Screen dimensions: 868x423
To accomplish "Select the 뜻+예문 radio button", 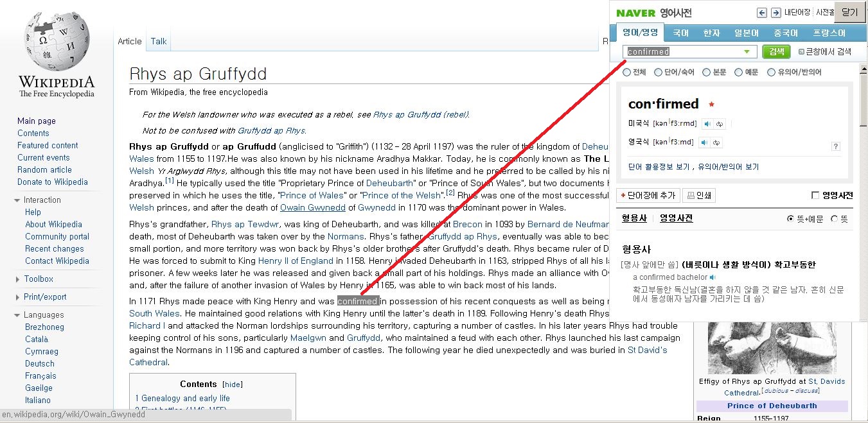I will pyautogui.click(x=791, y=219).
